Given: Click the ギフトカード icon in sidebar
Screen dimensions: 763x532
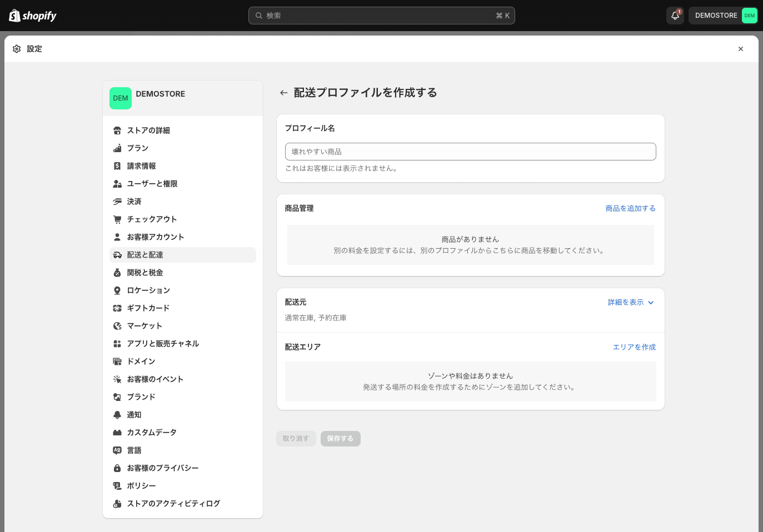Looking at the screenshot, I should [117, 308].
